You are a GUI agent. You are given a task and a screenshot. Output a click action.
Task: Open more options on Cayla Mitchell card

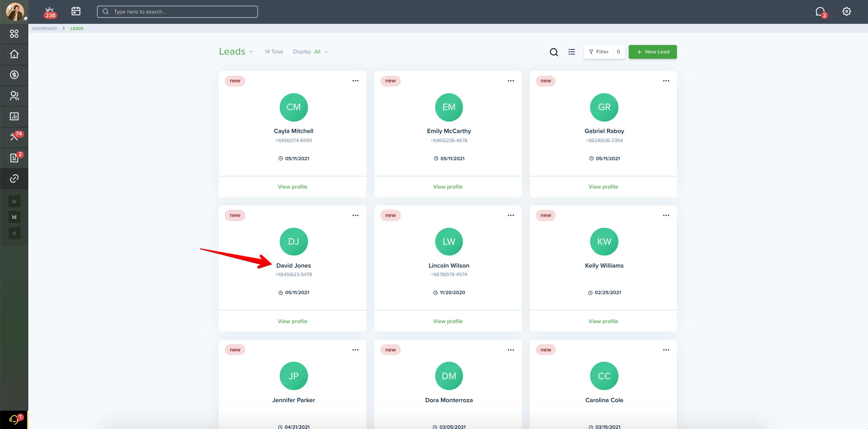pyautogui.click(x=355, y=81)
